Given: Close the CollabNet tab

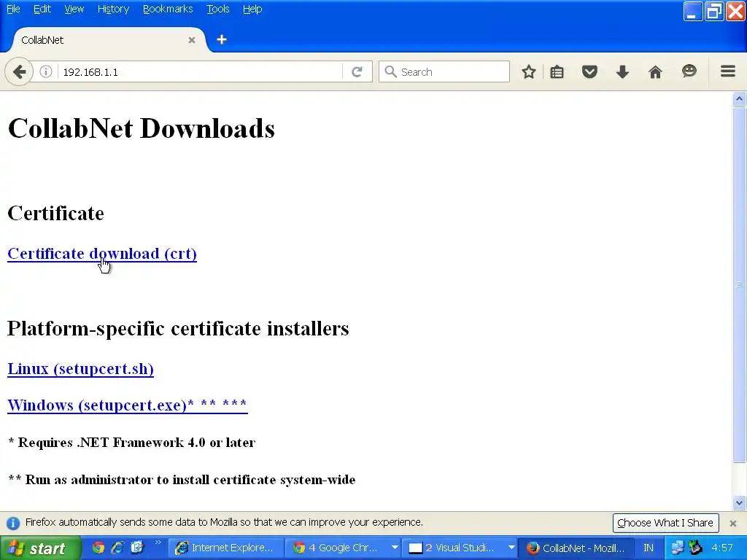Looking at the screenshot, I should (x=192, y=40).
